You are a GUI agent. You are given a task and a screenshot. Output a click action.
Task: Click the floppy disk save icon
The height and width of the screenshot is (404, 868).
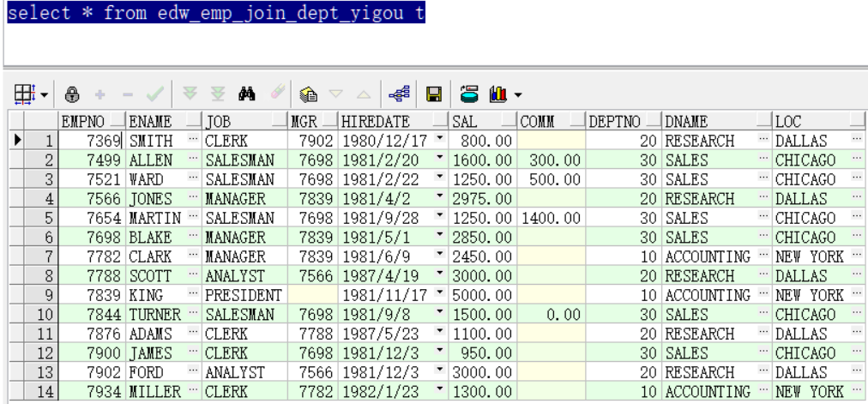click(x=434, y=94)
